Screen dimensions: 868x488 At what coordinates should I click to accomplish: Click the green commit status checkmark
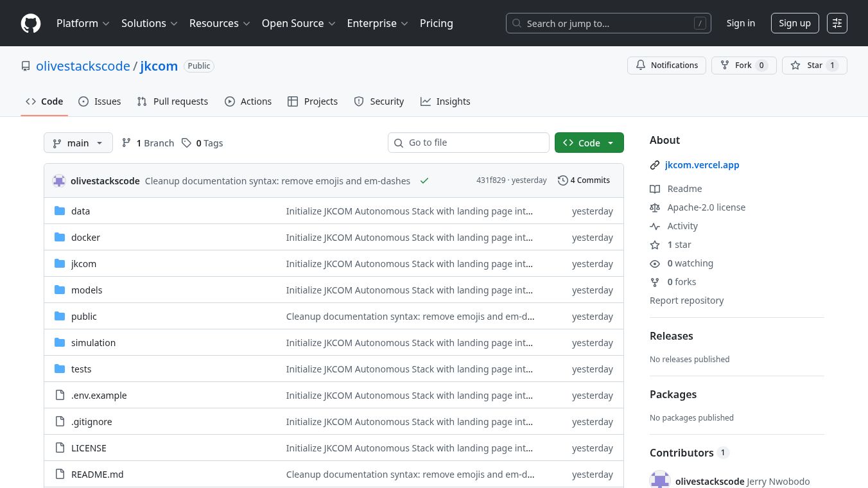pyautogui.click(x=424, y=181)
